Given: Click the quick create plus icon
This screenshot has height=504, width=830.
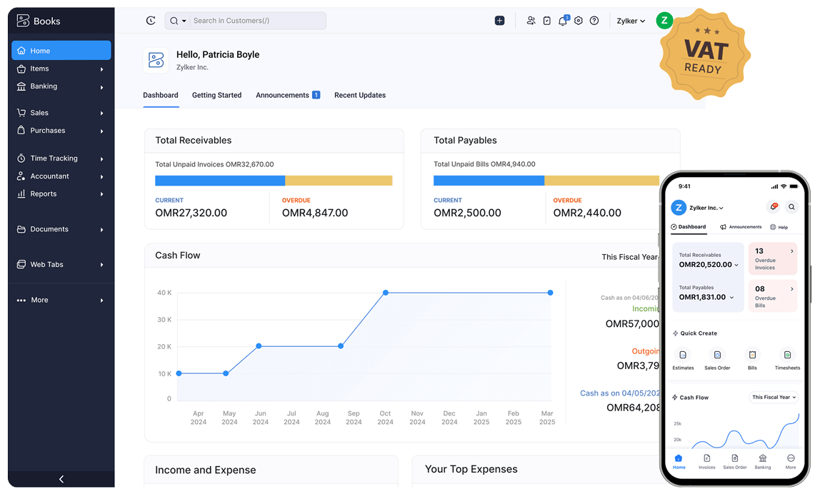Looking at the screenshot, I should coord(499,21).
